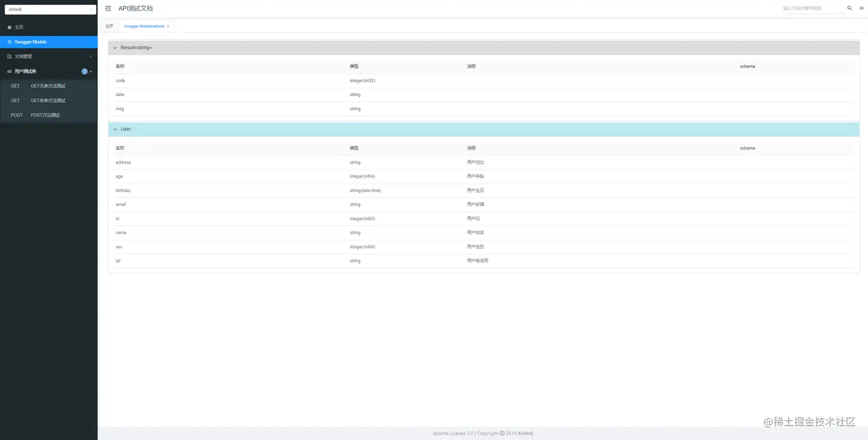This screenshot has width=868, height=440.
Task: Click the string type cell in msg row
Action: tap(355, 109)
